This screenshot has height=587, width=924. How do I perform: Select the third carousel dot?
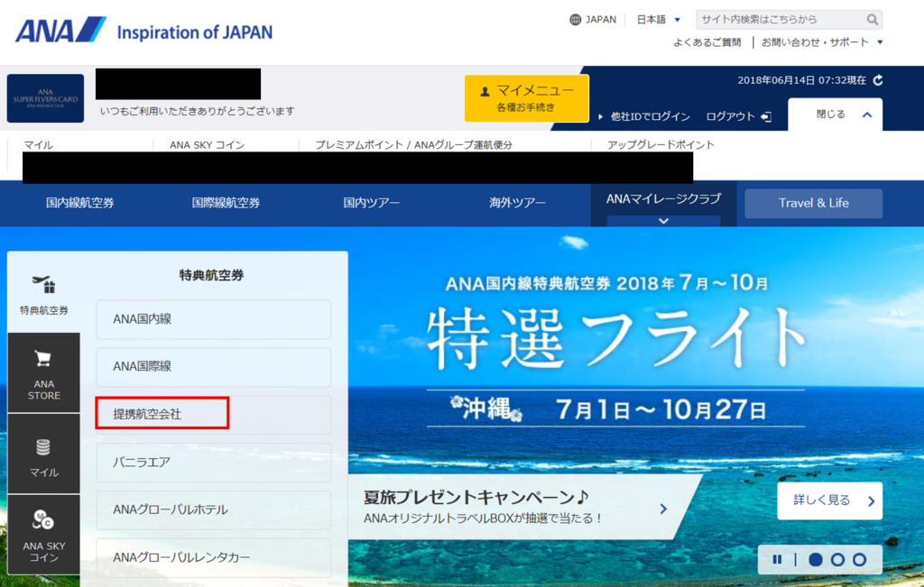pyautogui.click(x=859, y=559)
